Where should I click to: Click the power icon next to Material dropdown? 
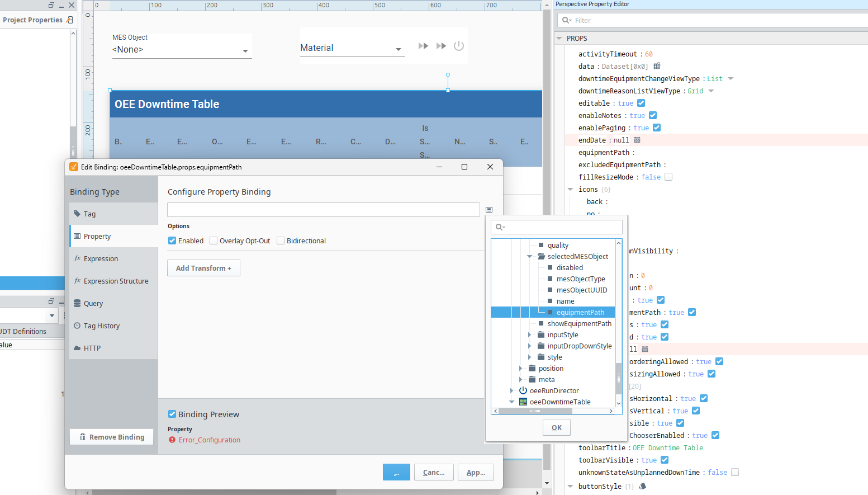459,46
